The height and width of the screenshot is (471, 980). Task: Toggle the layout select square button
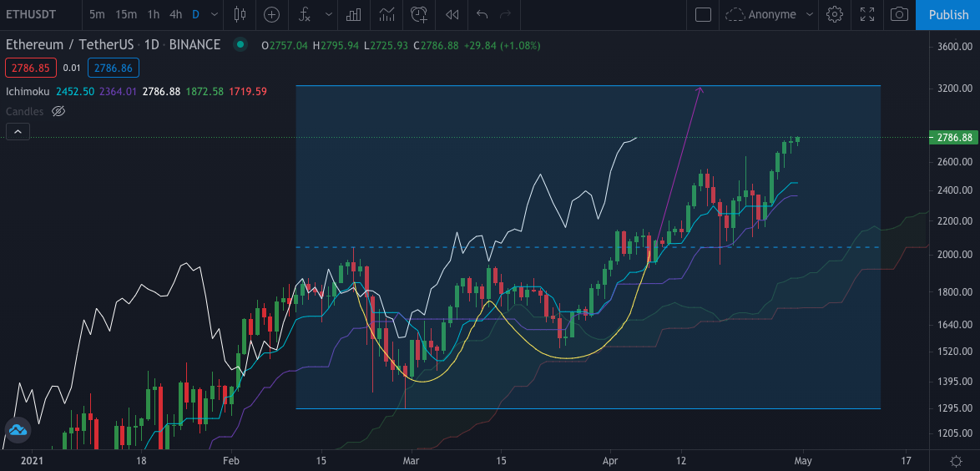[x=703, y=14]
